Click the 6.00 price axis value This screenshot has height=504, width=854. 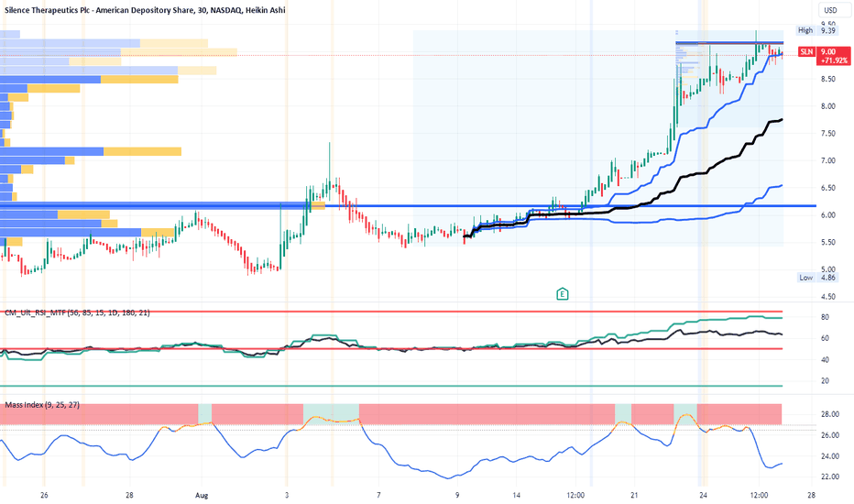tap(827, 215)
